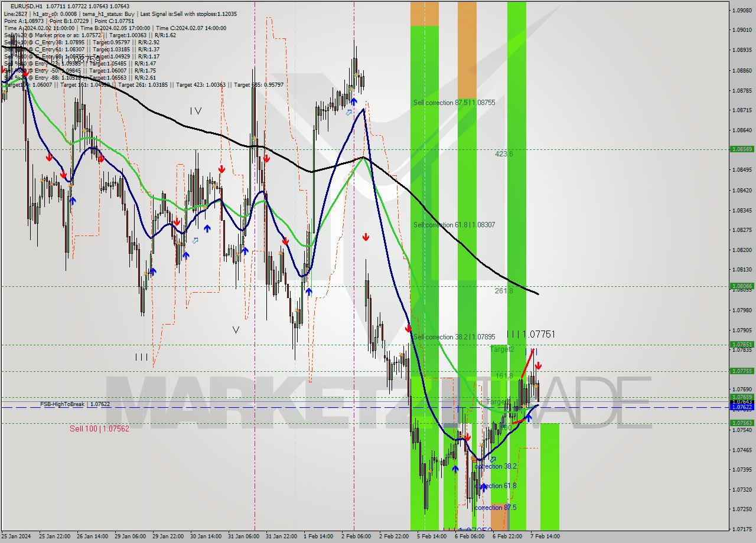Screen dimensions: 756x543
Task: Click the 1.08860 price axis value
Action: (742, 71)
